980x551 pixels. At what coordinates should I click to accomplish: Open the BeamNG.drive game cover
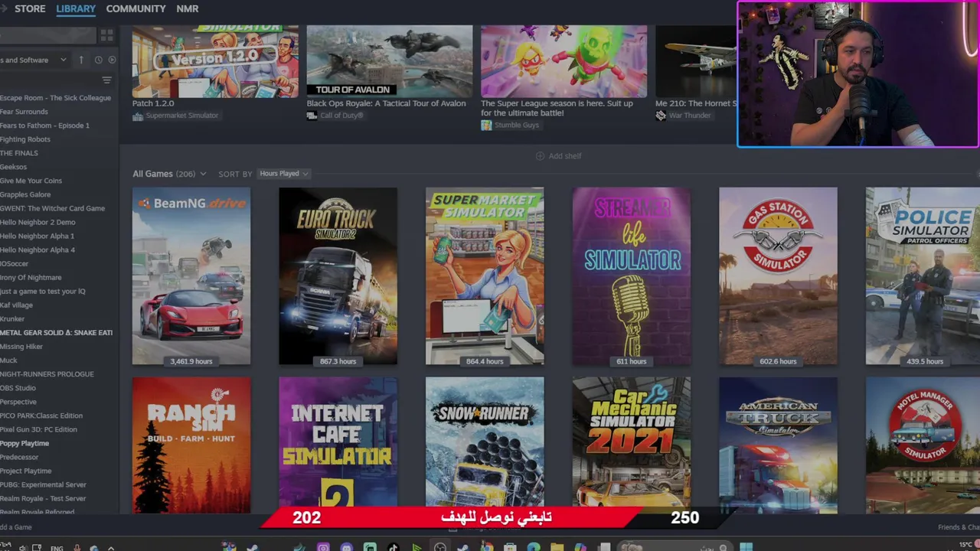[x=191, y=276]
